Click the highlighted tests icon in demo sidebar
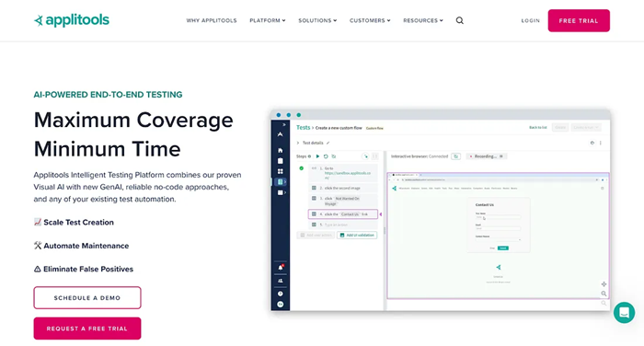 [280, 181]
